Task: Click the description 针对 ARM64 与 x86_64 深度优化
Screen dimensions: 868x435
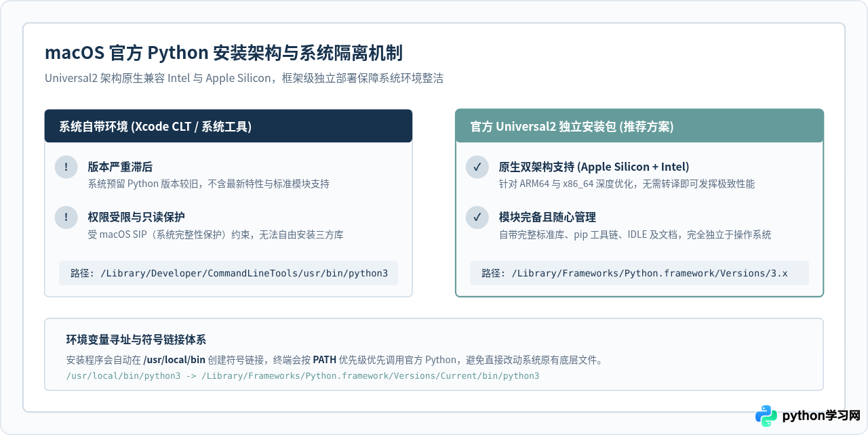Action: (x=627, y=184)
